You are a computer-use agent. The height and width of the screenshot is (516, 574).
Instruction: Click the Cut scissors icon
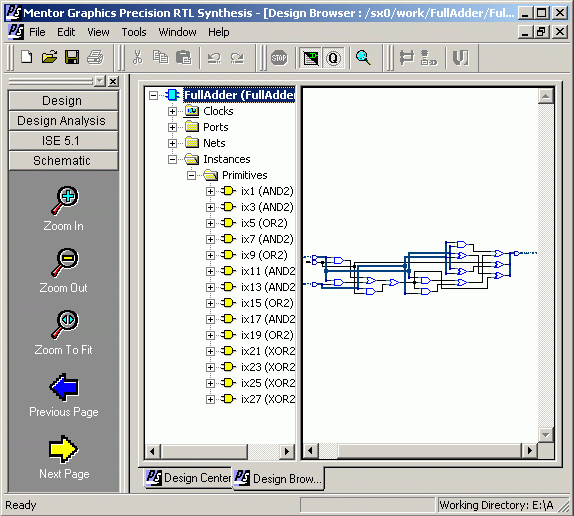pyautogui.click(x=137, y=57)
